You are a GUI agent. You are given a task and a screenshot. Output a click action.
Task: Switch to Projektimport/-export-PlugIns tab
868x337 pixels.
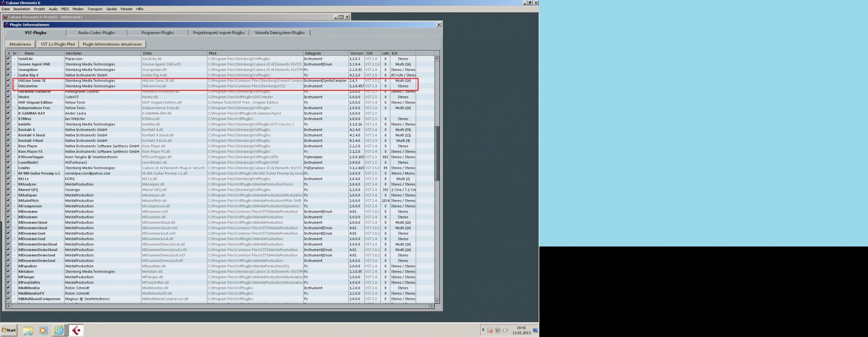[x=219, y=33]
